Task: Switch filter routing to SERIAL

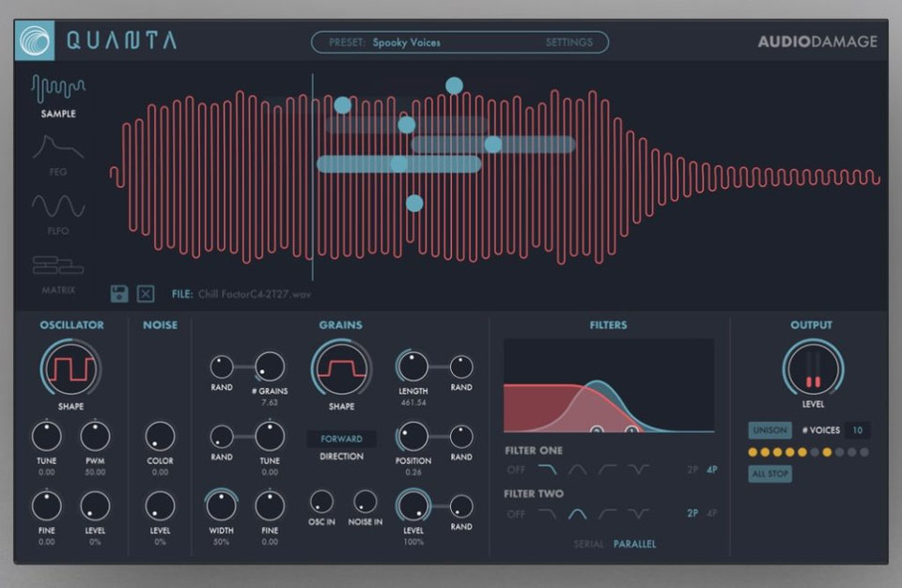Action: click(588, 543)
